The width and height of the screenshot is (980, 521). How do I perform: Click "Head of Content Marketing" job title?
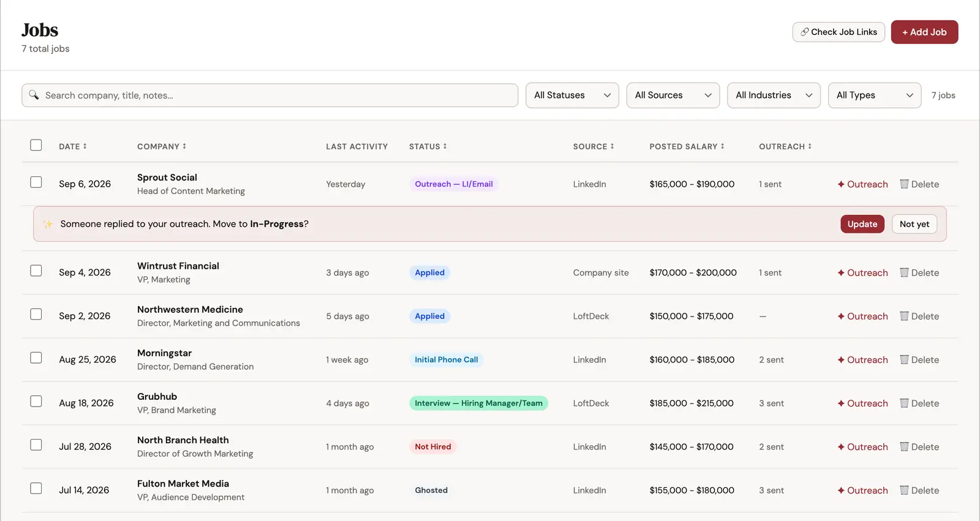[x=191, y=191]
